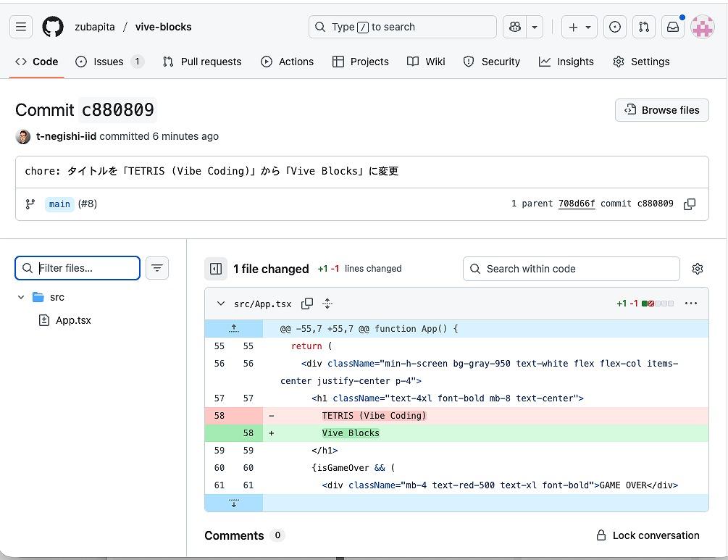Open diff view settings gear
728x560 pixels.
tap(698, 269)
